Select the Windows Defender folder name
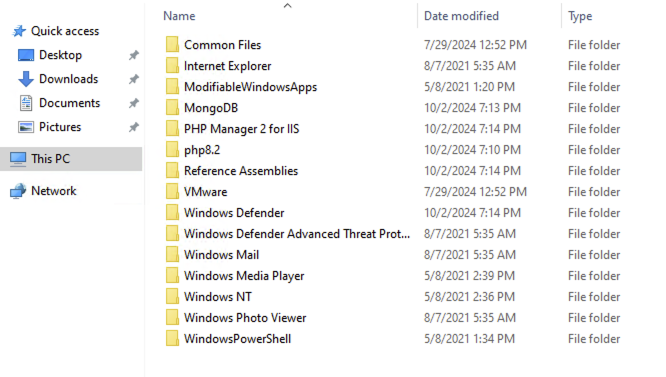The image size is (666, 377). pos(234,213)
